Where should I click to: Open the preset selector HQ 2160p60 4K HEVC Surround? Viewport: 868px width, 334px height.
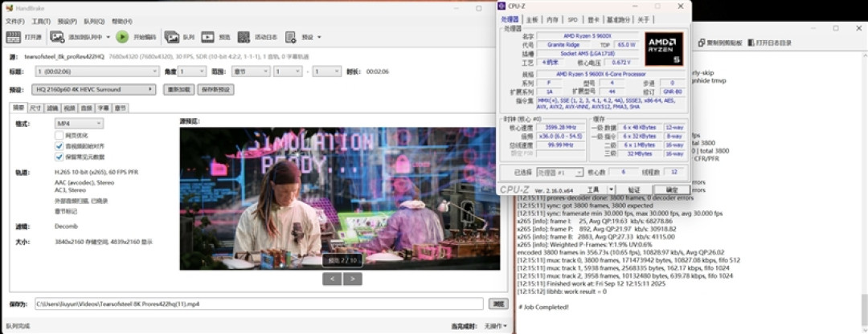point(94,89)
